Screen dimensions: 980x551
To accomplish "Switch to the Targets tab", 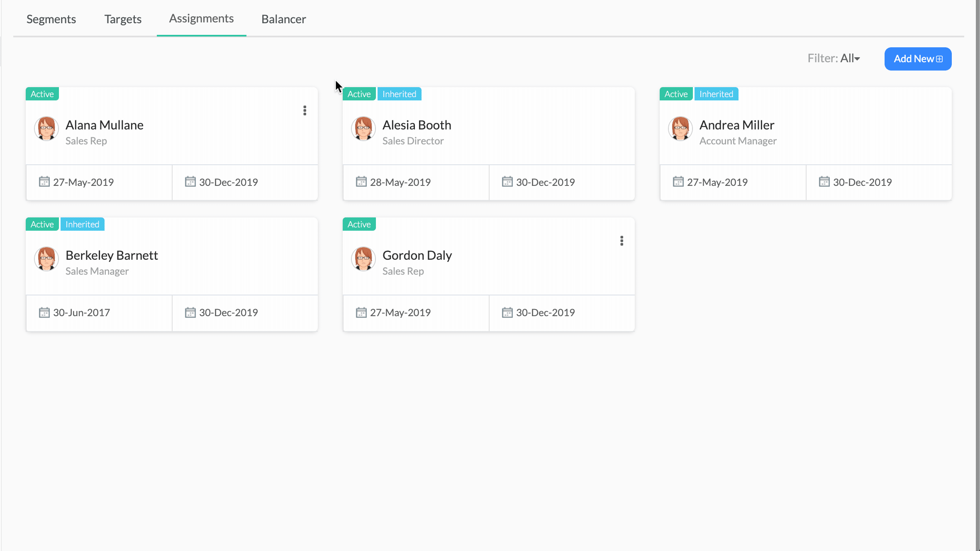I will 123,19.
